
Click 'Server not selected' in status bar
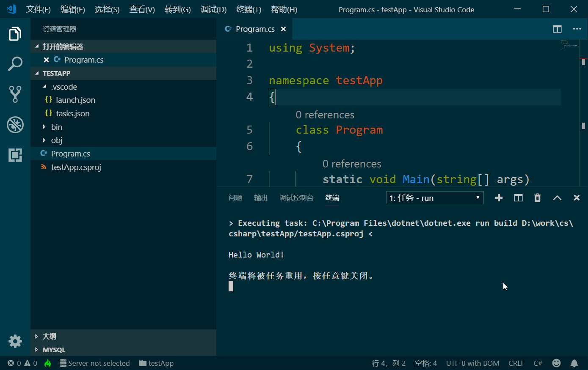95,363
